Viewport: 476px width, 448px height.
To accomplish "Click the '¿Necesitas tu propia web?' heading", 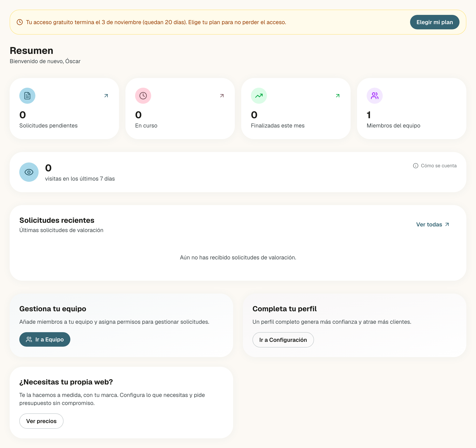I will pos(66,382).
